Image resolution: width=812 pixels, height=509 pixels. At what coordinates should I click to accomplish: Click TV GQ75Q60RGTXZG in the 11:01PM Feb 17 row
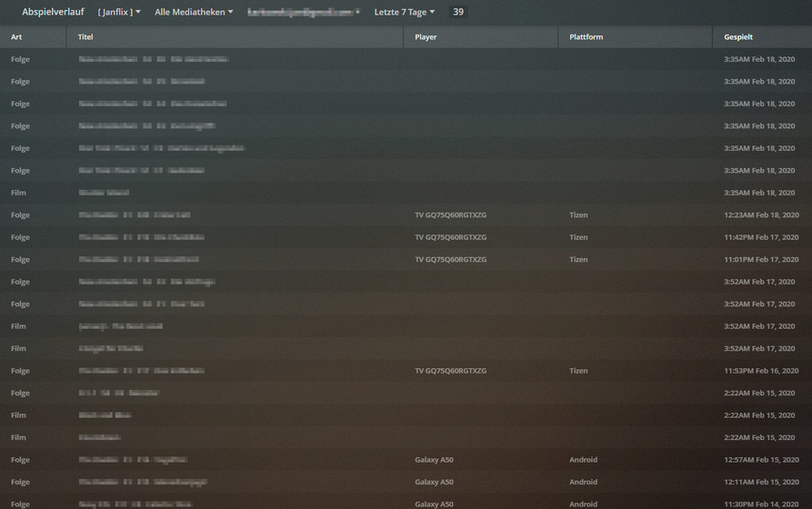click(450, 259)
